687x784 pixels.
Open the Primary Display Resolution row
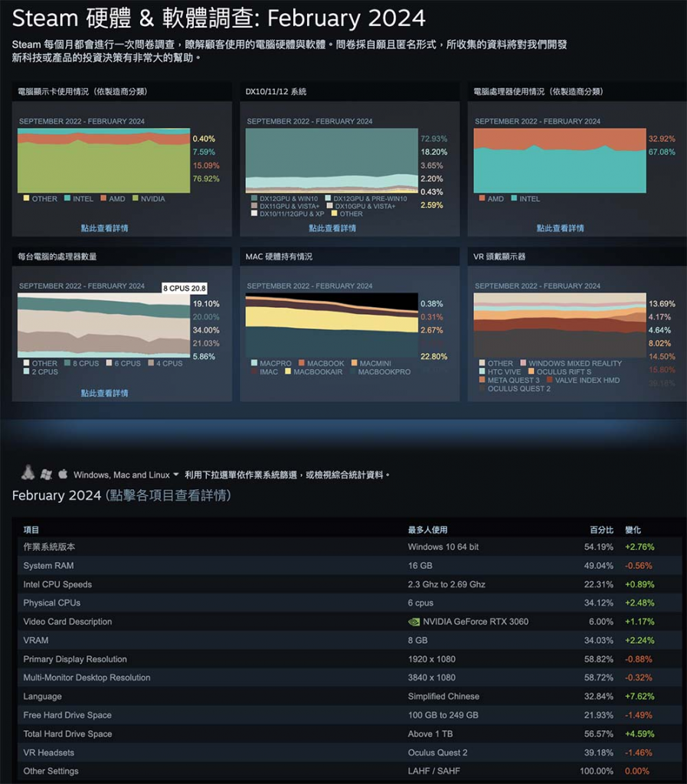pyautogui.click(x=349, y=659)
